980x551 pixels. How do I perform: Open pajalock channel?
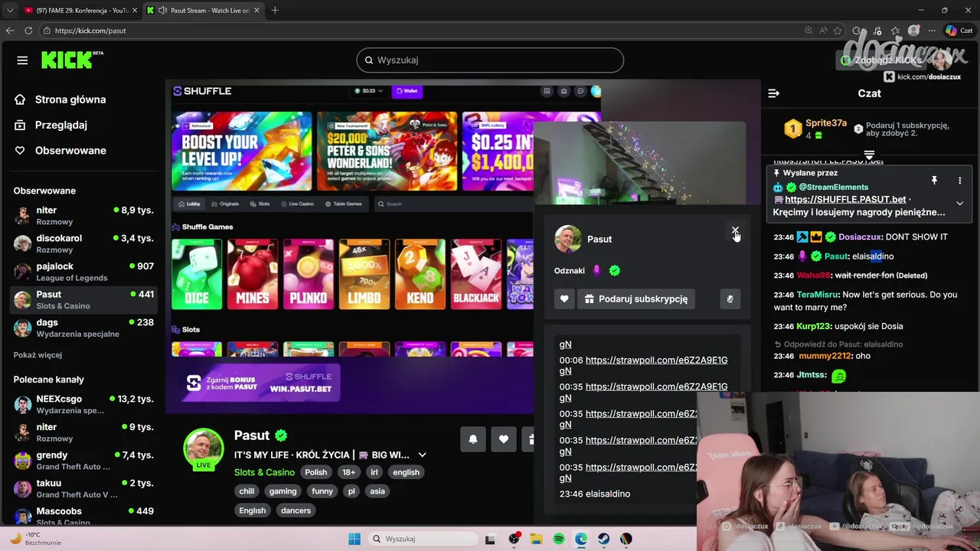point(84,272)
